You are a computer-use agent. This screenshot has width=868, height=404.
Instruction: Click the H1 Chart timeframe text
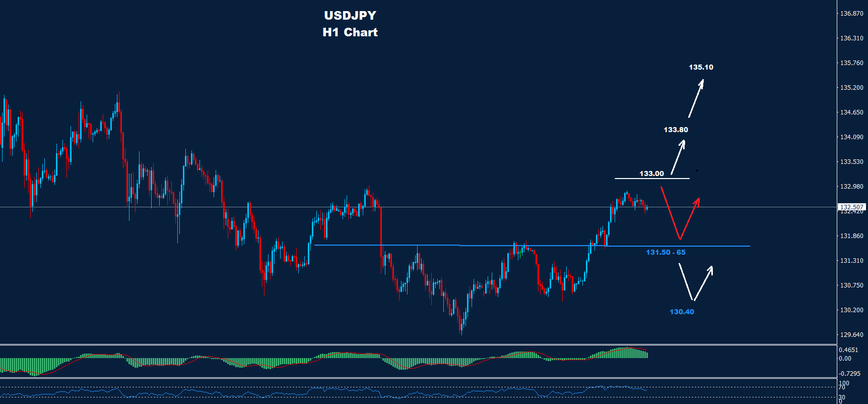point(350,32)
